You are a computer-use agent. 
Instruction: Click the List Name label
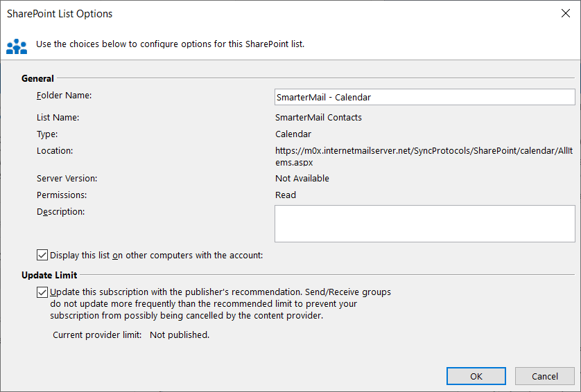[x=58, y=117]
